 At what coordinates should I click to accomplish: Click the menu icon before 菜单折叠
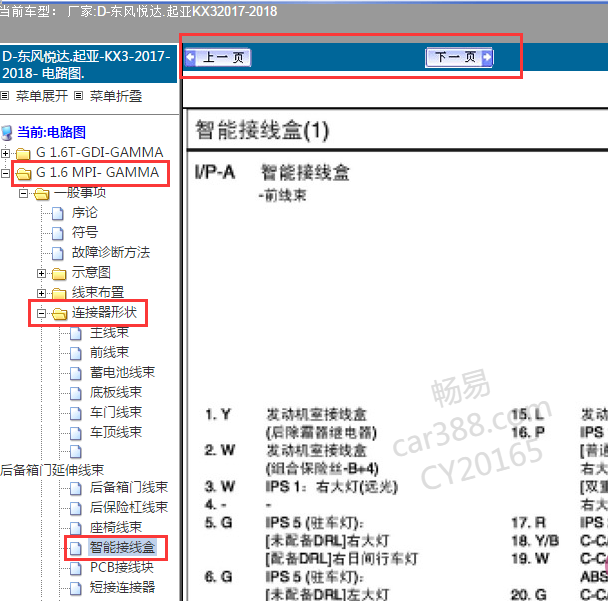[x=78, y=95]
